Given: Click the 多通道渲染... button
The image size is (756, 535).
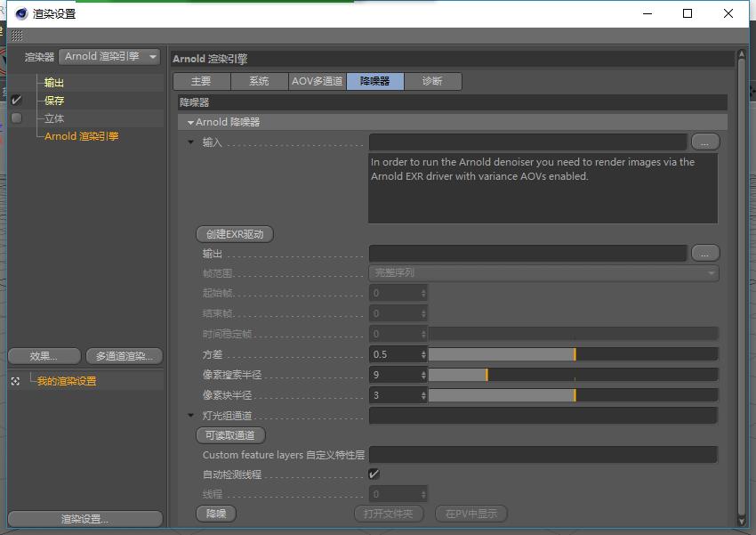Looking at the screenshot, I should pyautogui.click(x=125, y=356).
